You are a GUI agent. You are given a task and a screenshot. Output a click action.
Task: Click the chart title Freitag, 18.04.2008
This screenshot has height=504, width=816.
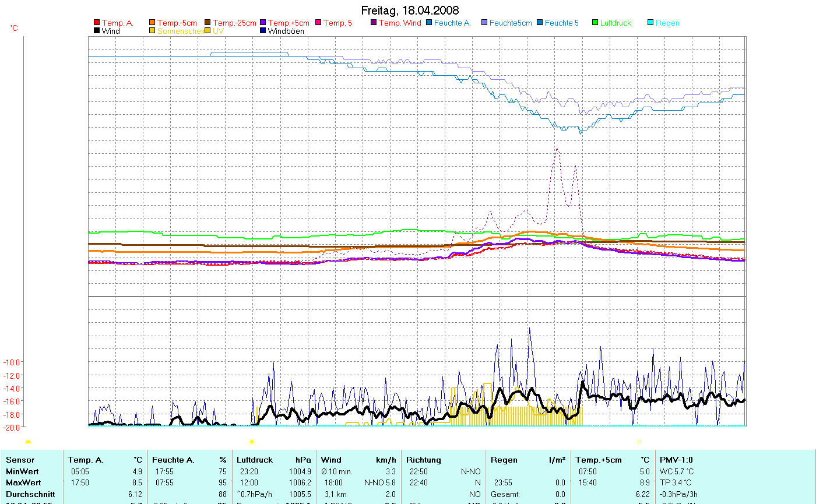point(410,10)
